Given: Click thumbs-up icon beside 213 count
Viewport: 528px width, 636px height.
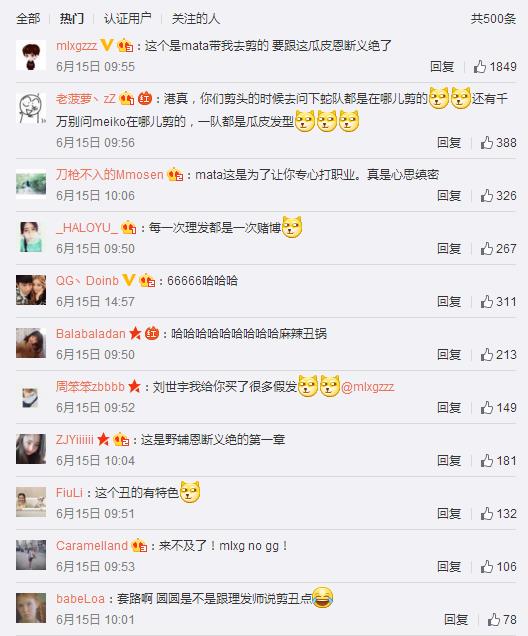Looking at the screenshot, I should coord(487,355).
